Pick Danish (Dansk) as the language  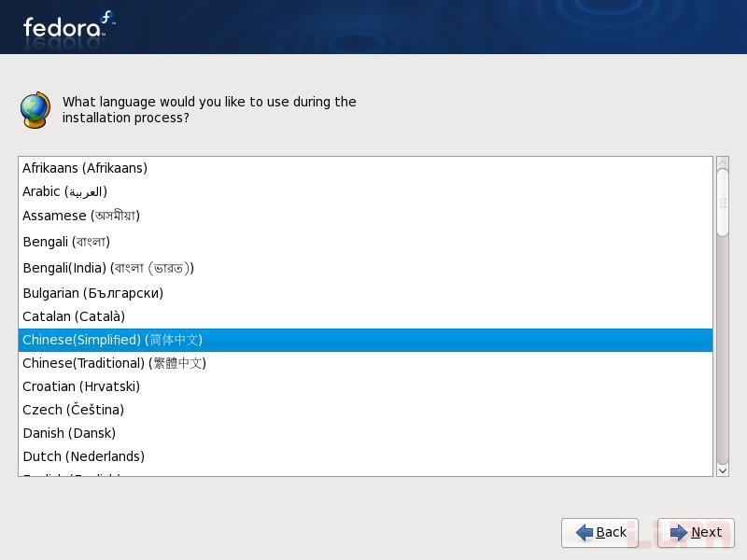(365, 433)
